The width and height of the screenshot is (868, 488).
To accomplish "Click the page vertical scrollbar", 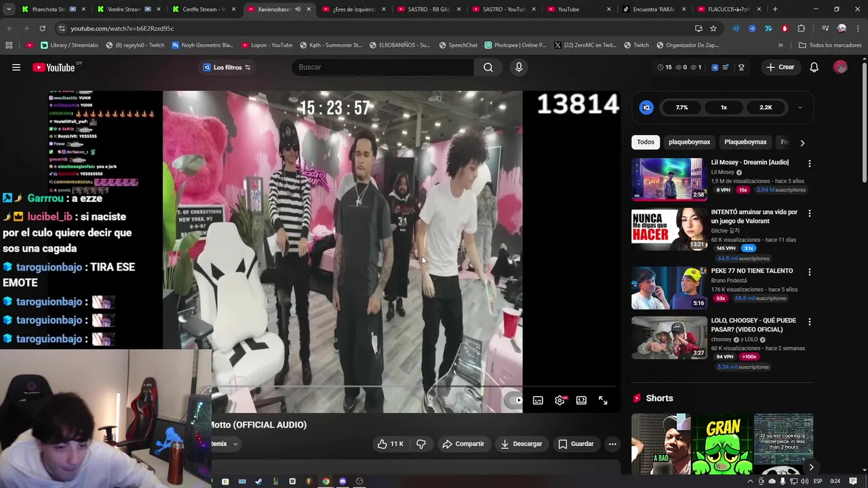I will 864,122.
